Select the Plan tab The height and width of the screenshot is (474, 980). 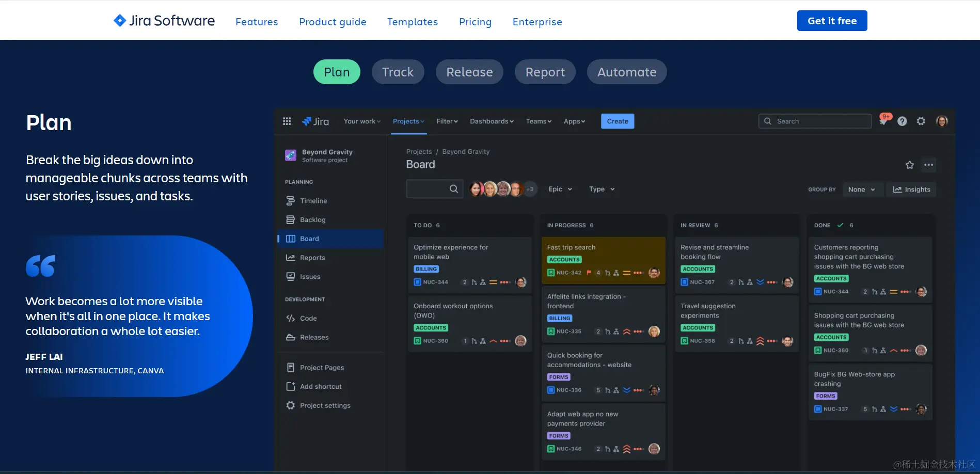coord(337,72)
